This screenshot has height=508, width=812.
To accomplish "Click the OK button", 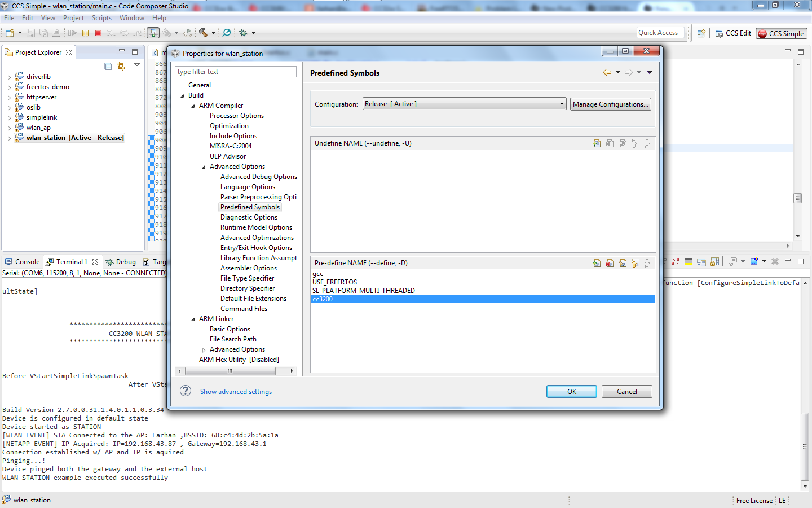I will (571, 391).
